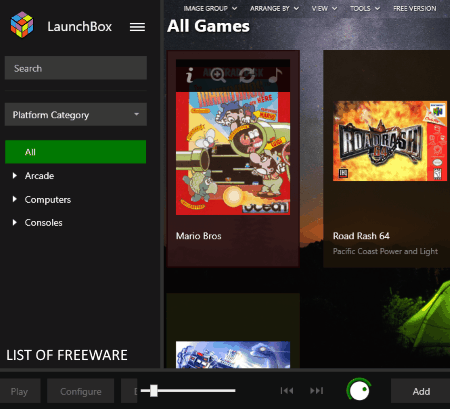Screen dimensions: 450x409
Task: Skip to next music track
Action: [x=316, y=391]
